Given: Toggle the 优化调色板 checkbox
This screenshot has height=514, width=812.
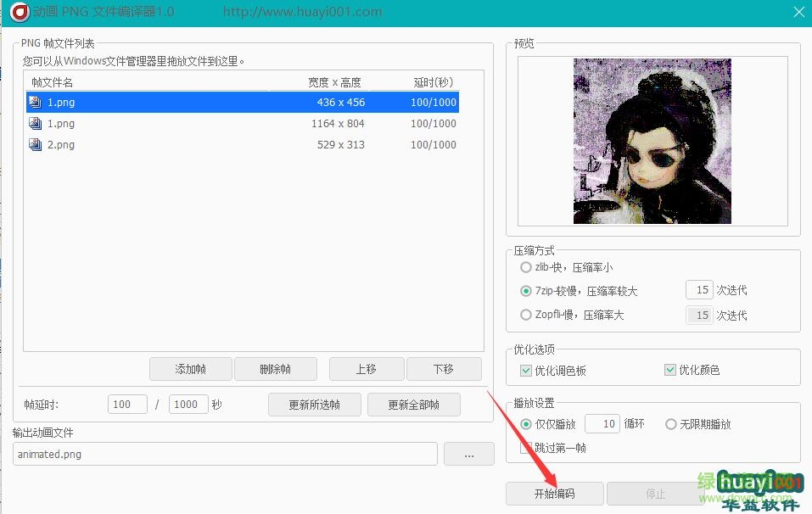Looking at the screenshot, I should pos(526,370).
